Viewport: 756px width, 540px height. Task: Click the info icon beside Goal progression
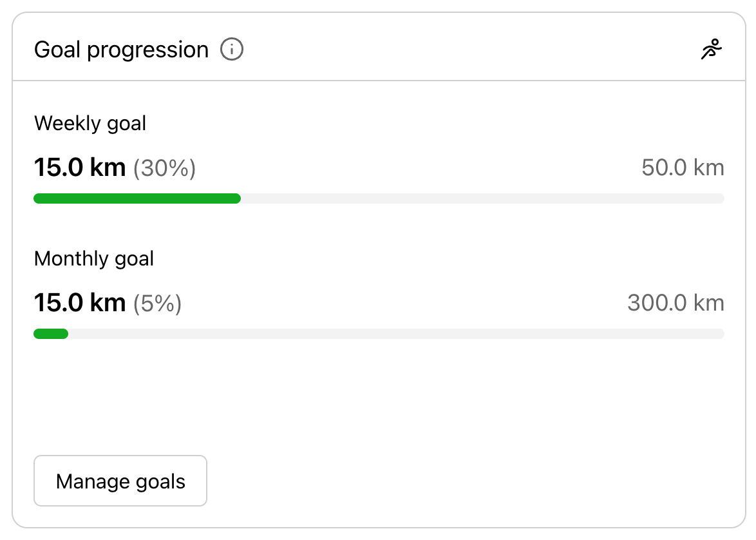coord(232,50)
